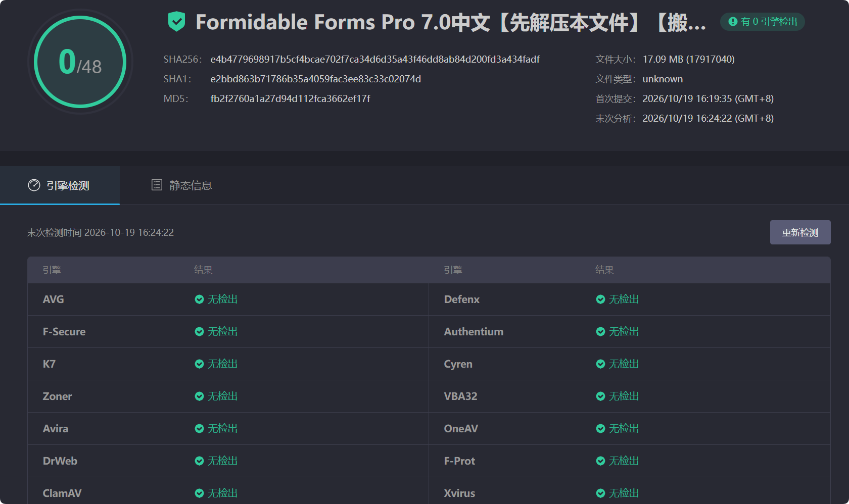Click the OneAV engine name
Viewport: 849px width, 504px height.
(461, 428)
